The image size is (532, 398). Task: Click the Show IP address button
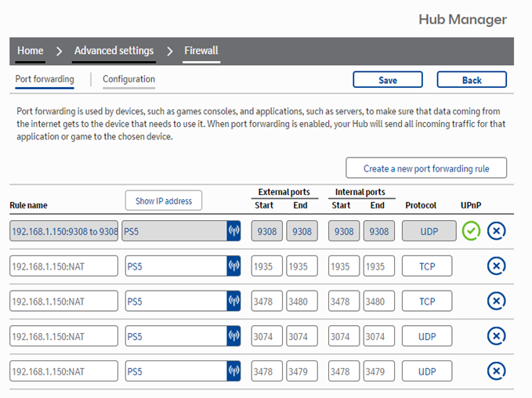click(x=164, y=201)
